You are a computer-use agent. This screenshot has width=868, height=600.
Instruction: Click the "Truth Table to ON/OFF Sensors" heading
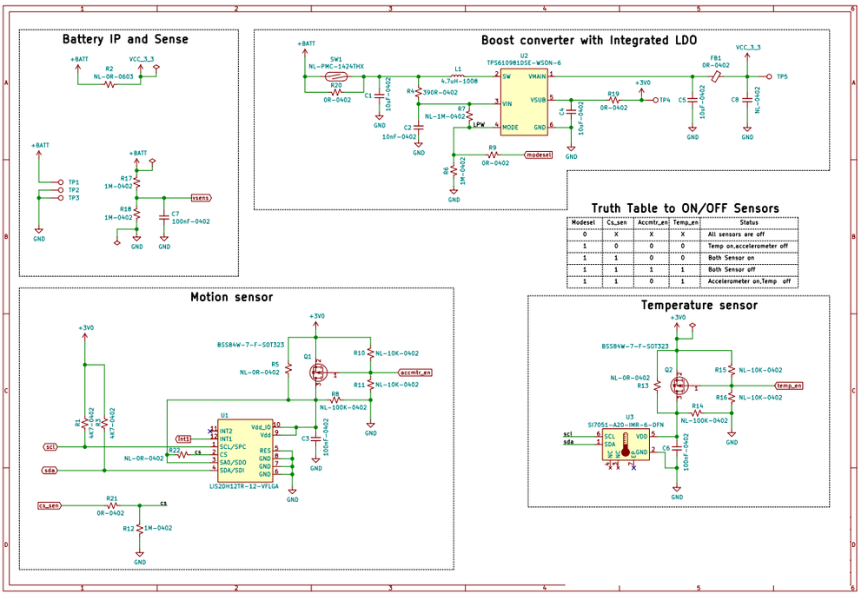click(x=686, y=208)
